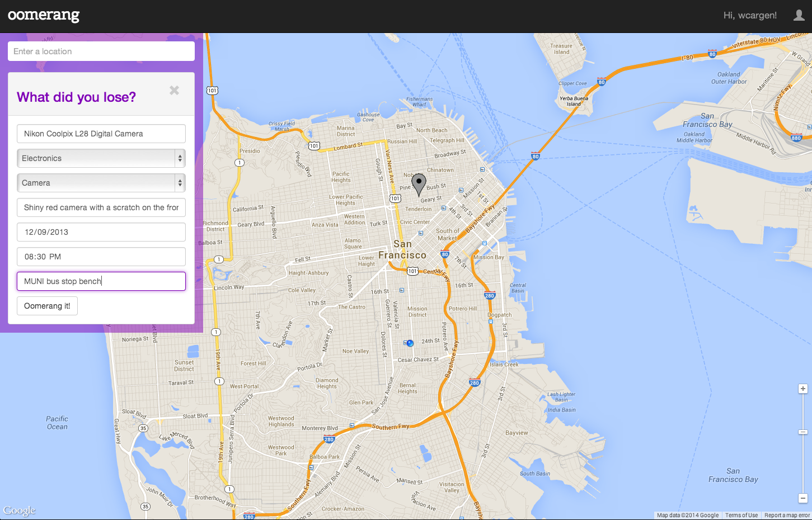Click the Sunset District map label
The image size is (812, 520).
click(184, 366)
